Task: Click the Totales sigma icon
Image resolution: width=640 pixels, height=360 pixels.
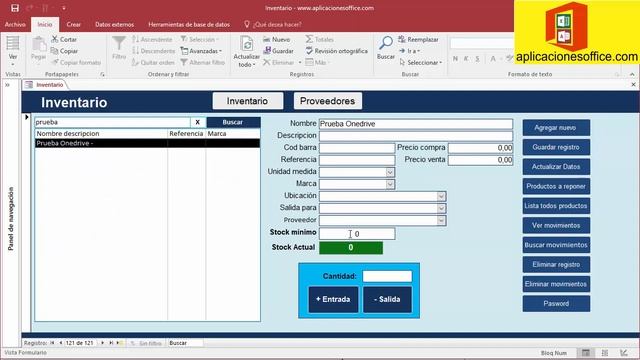Action: click(x=309, y=39)
